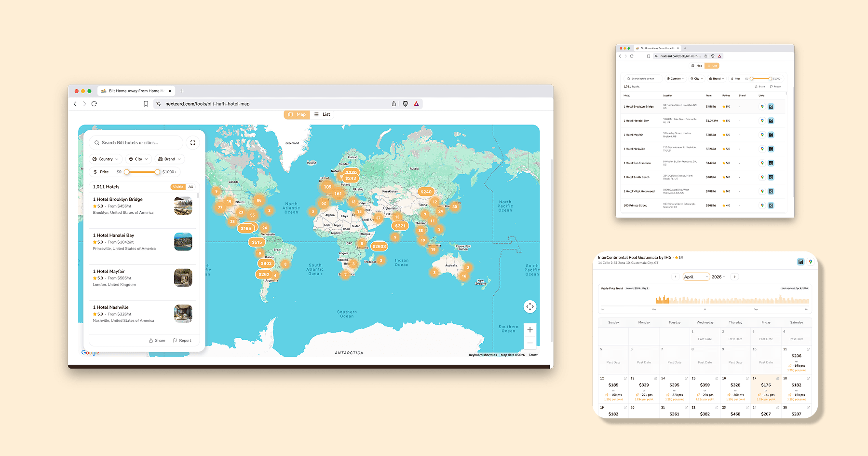
Task: Show only Visible hotels in the map sidebar
Action: 178,187
